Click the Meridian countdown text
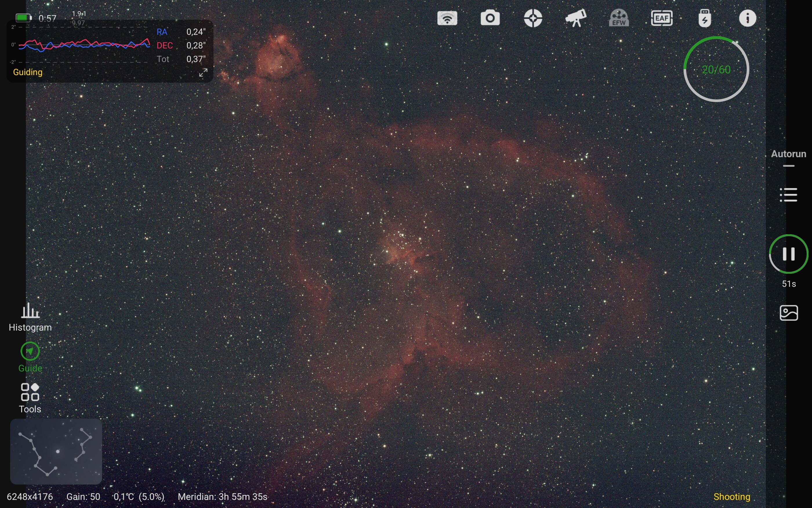812x508 pixels. pos(222,497)
